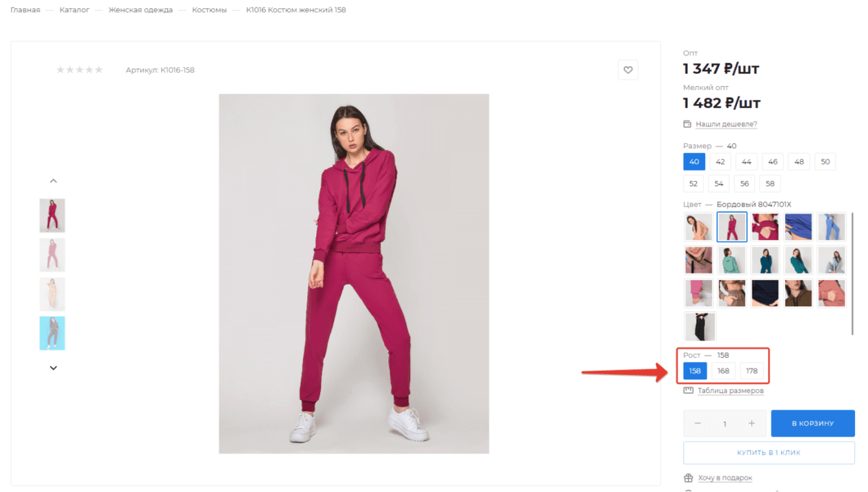Go to 'Женская одежда' breadcrumb
868x492 pixels.
click(141, 10)
